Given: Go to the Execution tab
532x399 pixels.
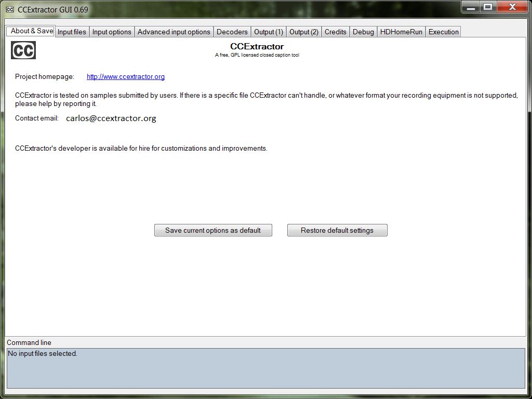Looking at the screenshot, I should 443,32.
